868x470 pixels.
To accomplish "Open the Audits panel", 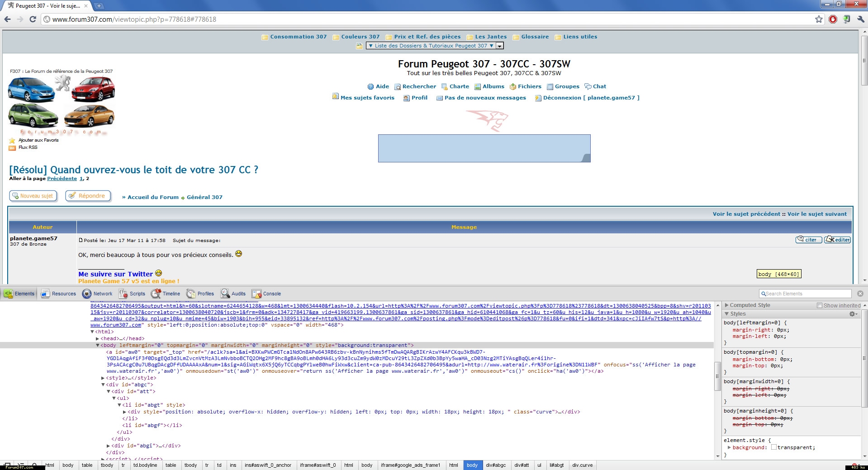I will click(x=233, y=294).
